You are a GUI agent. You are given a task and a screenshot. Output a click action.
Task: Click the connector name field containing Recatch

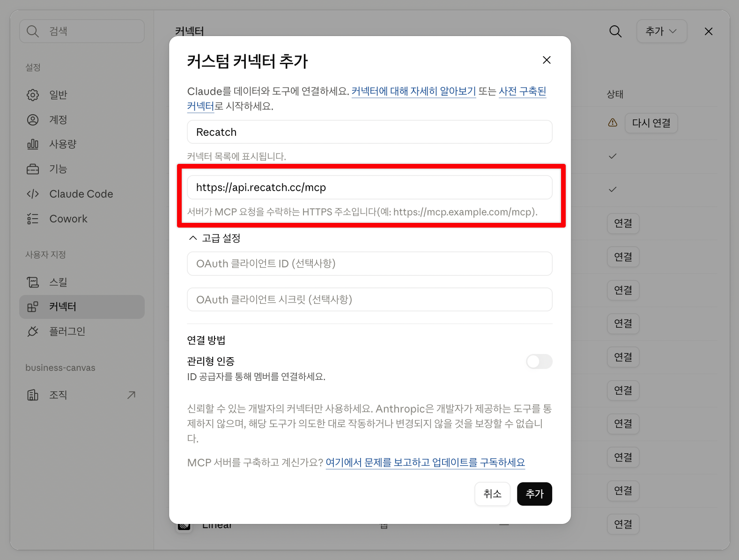pyautogui.click(x=369, y=132)
